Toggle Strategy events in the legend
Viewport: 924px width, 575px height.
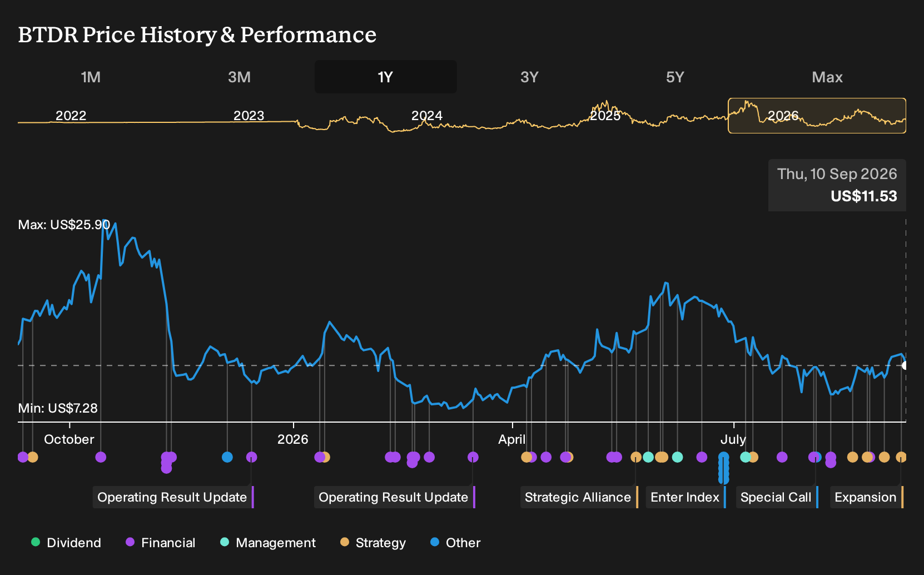click(x=373, y=543)
